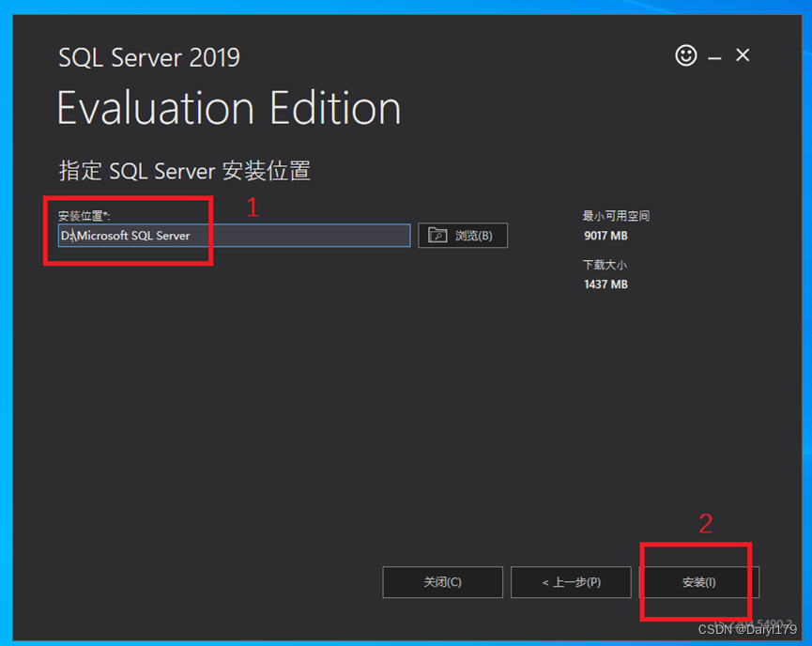Click the 1437 MB download size value
The image size is (812, 646).
click(605, 285)
